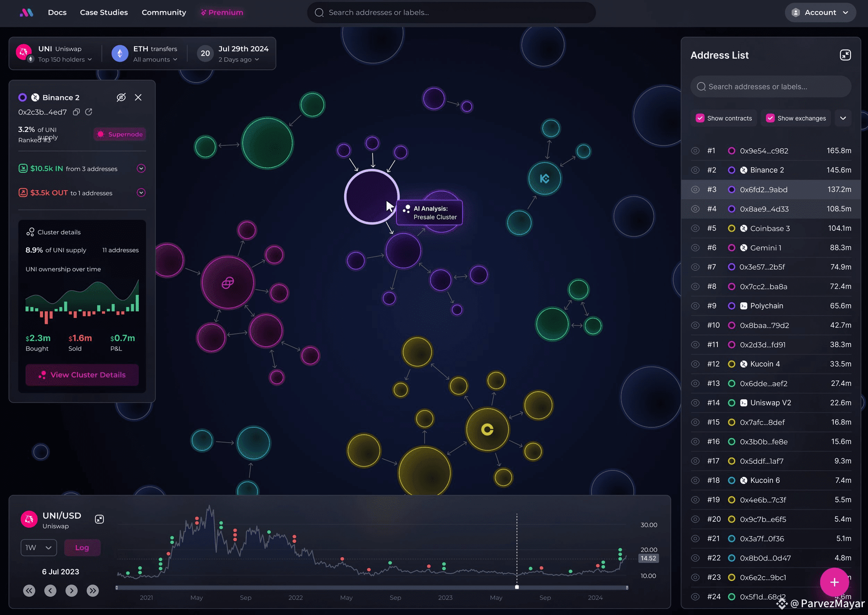Click the day number 20 badge
Image resolution: width=868 pixels, height=615 pixels.
pos(205,53)
